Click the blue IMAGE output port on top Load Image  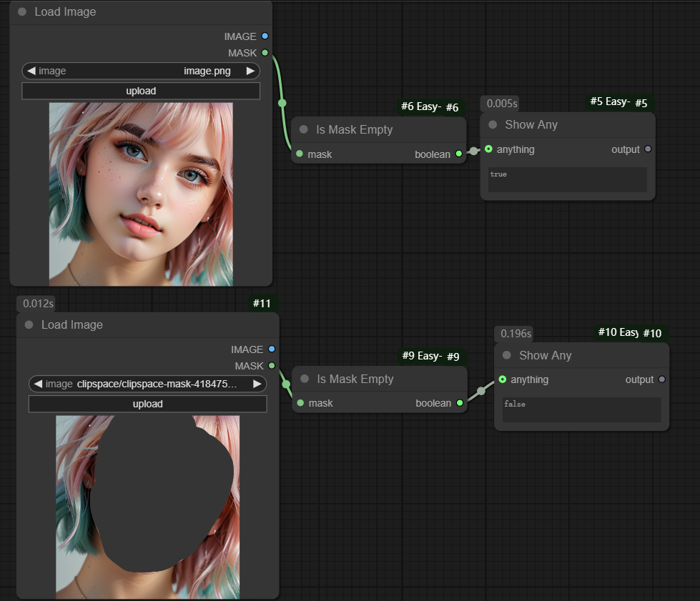(x=265, y=36)
